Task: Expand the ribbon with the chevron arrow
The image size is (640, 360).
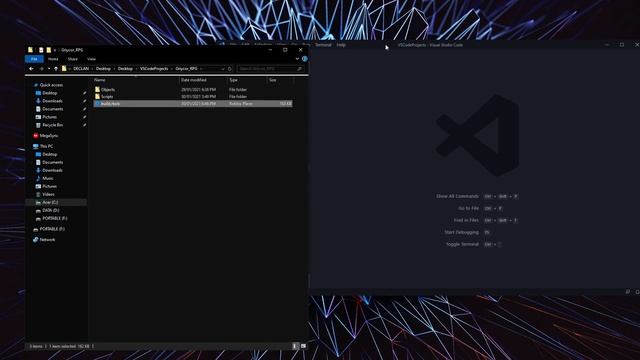Action: point(297,59)
